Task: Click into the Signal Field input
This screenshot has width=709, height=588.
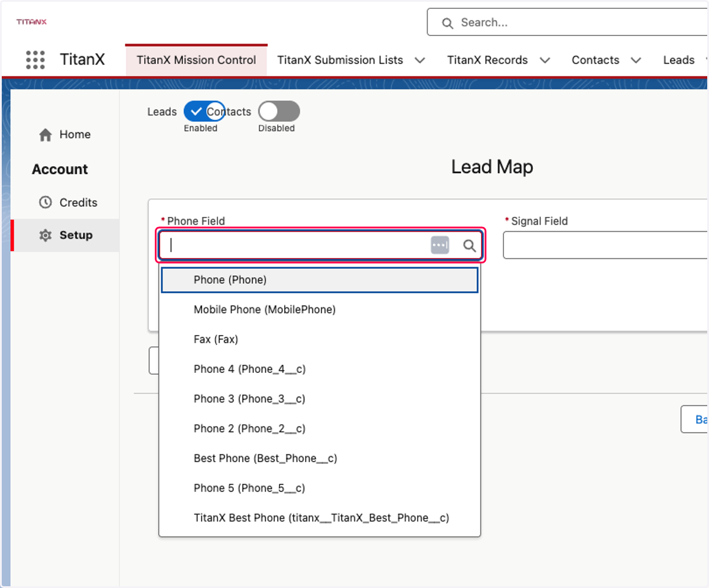Action: point(606,245)
